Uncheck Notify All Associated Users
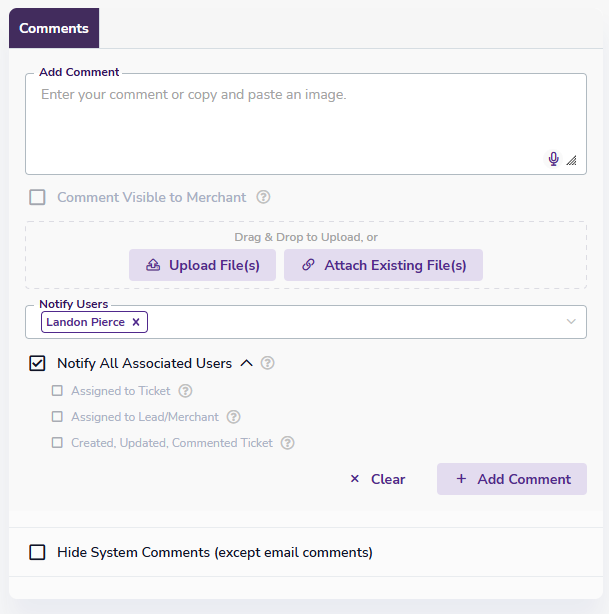The image size is (609, 614). point(37,364)
